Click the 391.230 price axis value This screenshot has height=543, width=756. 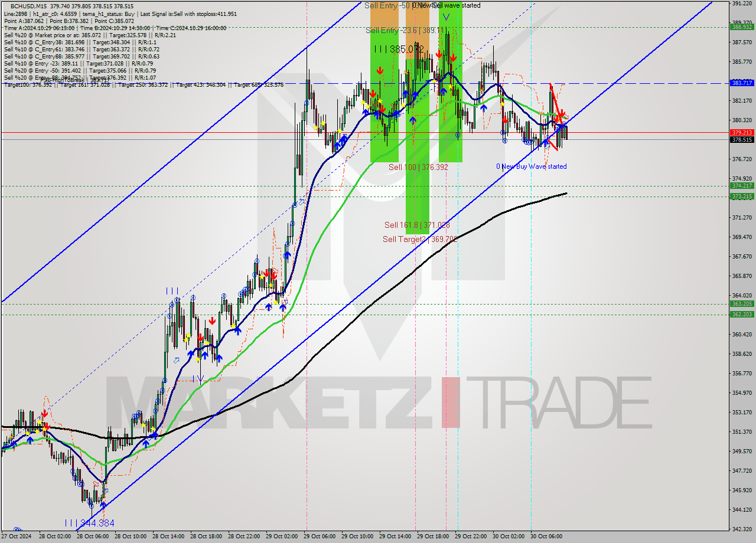click(742, 4)
